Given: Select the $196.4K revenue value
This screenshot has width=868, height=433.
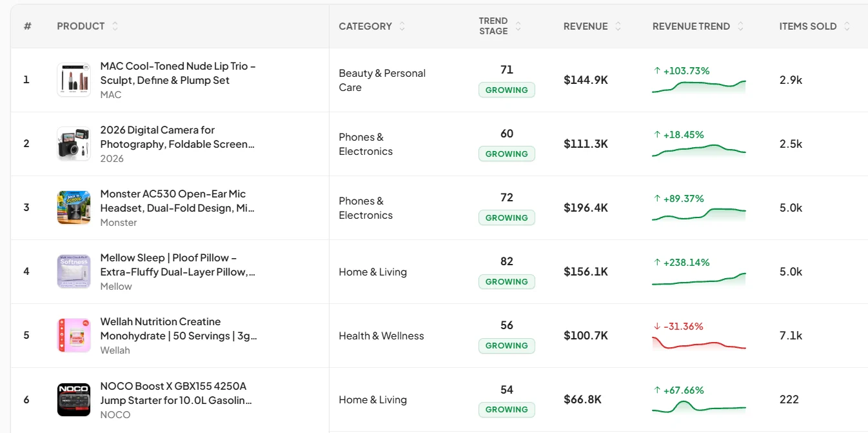Looking at the screenshot, I should (586, 208).
